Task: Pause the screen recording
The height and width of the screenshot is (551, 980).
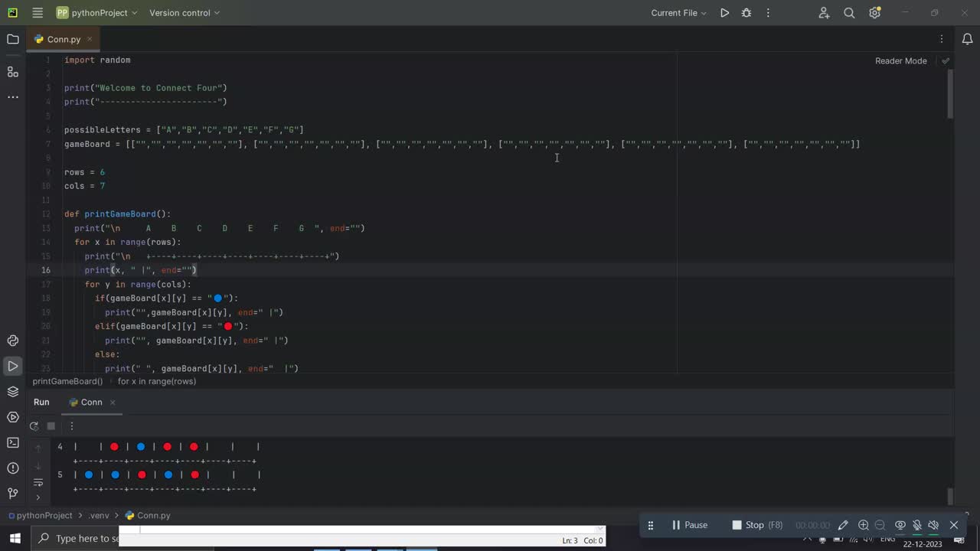Action: click(x=689, y=525)
